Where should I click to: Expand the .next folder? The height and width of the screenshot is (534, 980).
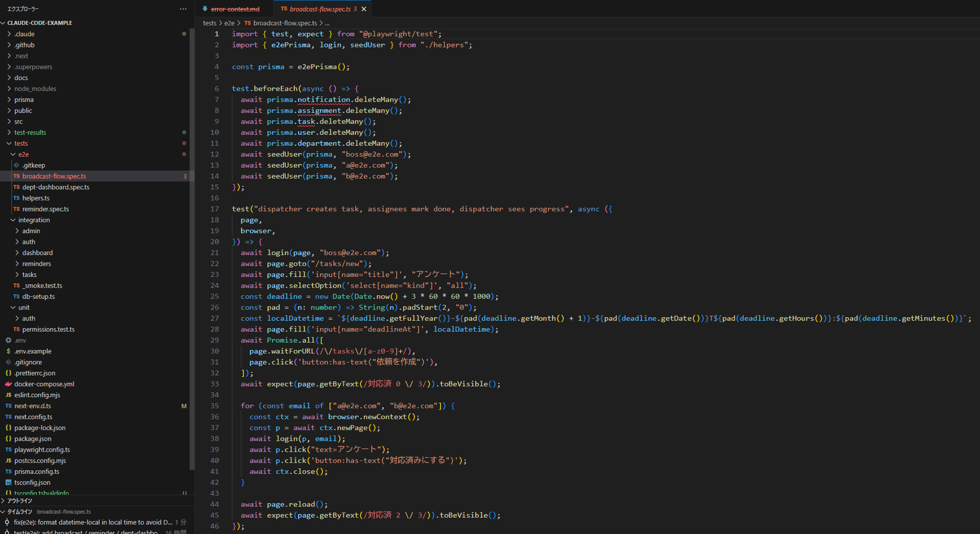point(9,56)
